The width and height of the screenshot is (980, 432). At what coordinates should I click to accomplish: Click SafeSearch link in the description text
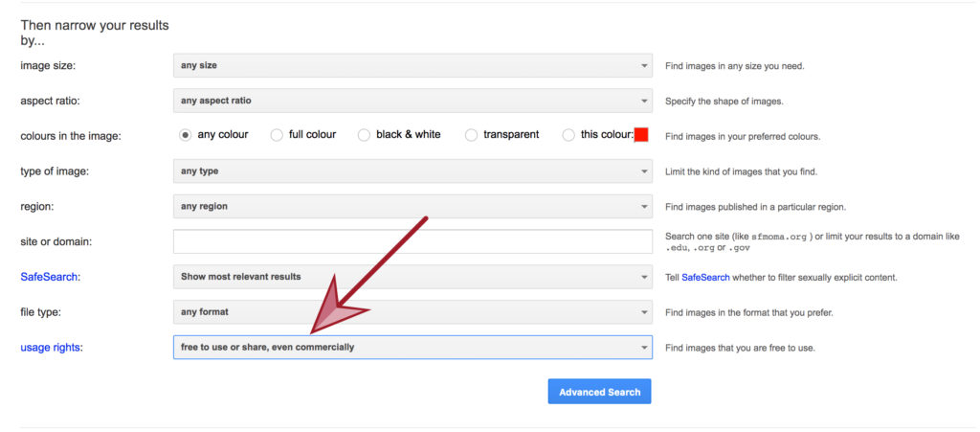click(705, 277)
